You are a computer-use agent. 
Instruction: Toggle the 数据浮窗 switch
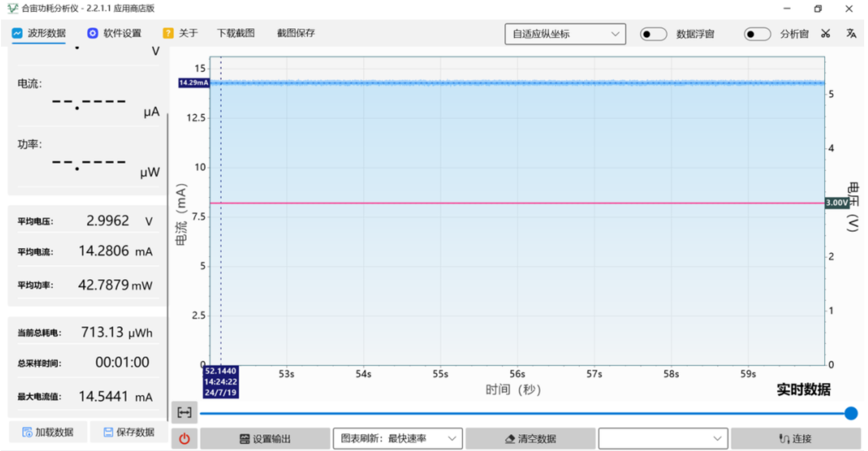(654, 34)
